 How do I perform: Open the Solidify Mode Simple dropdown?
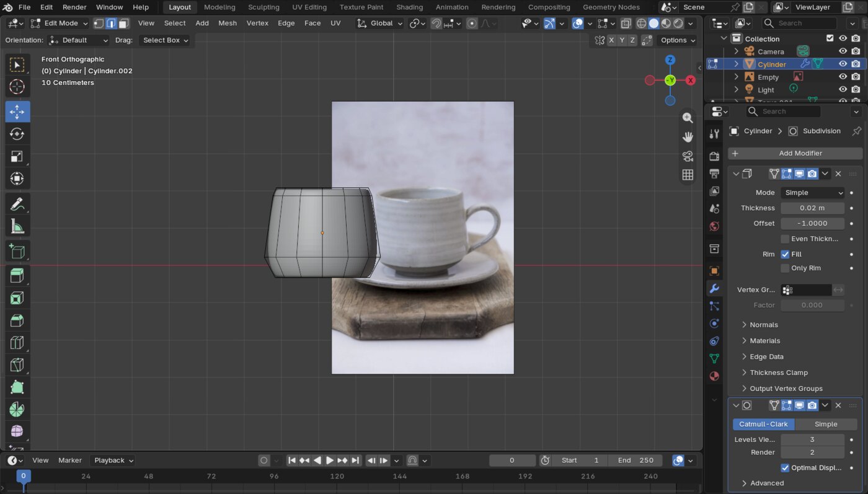click(812, 193)
